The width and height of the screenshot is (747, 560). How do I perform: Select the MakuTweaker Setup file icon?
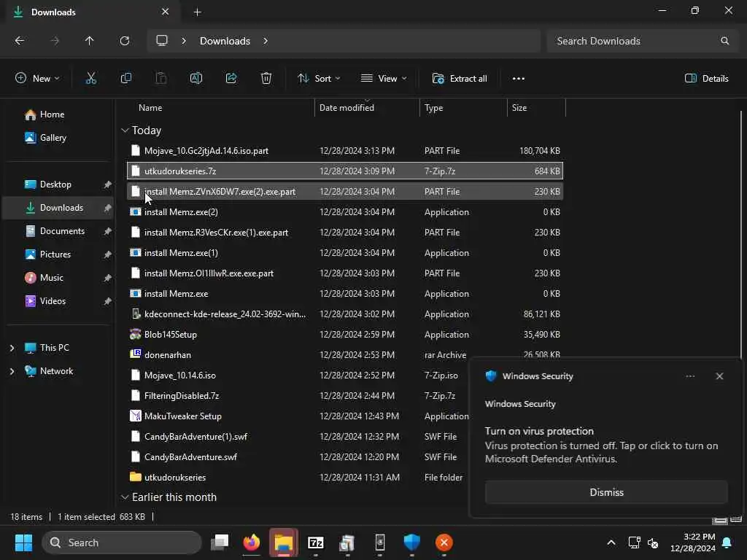click(x=135, y=416)
